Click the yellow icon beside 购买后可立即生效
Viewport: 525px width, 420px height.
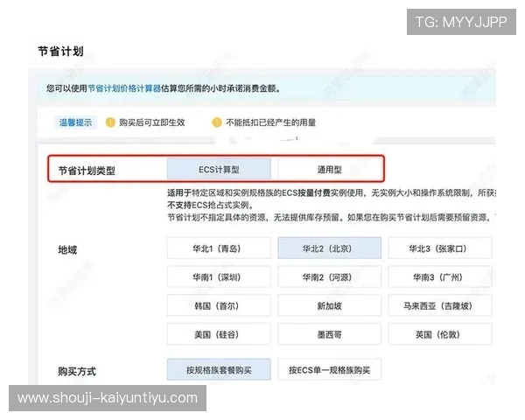(110, 122)
